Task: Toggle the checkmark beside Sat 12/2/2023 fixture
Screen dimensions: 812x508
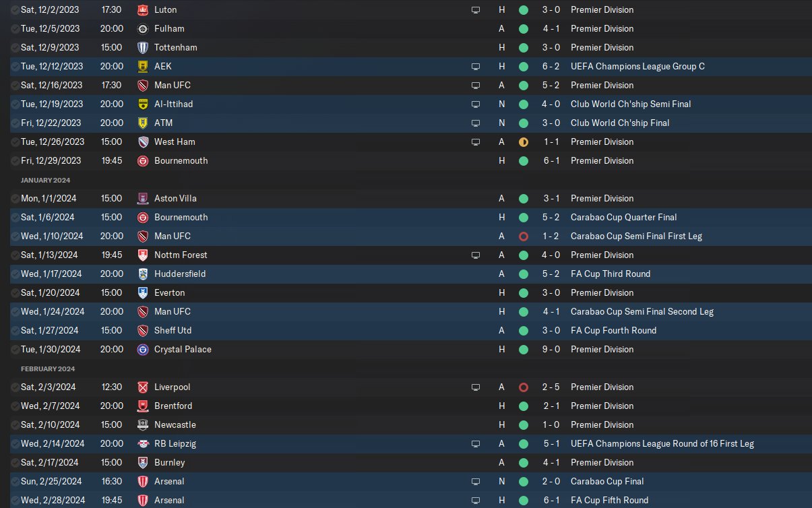Action: 15,10
